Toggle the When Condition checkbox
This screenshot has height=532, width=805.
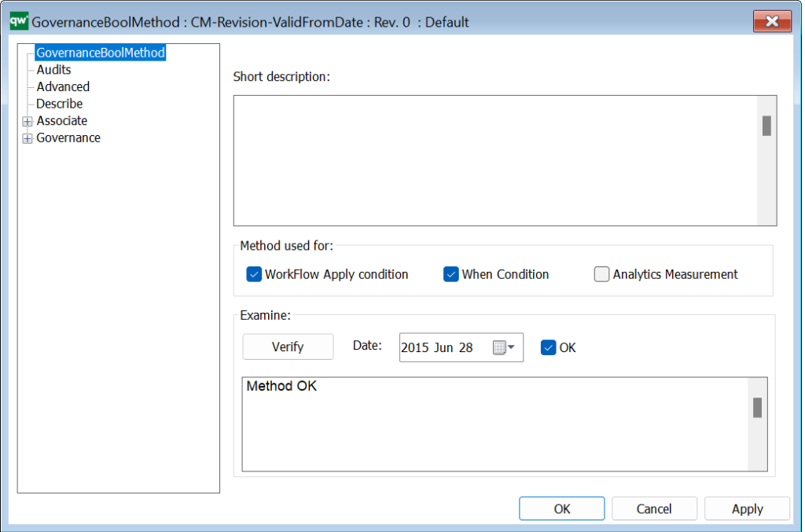450,274
